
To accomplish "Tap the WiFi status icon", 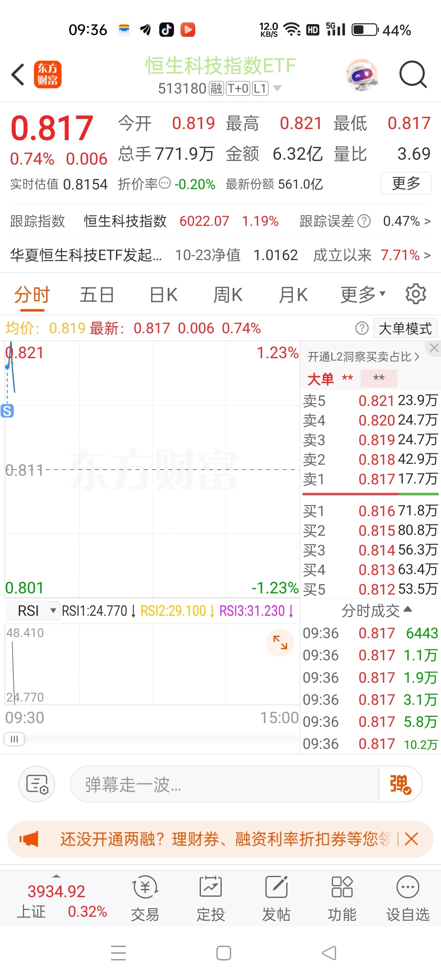I will pyautogui.click(x=292, y=29).
